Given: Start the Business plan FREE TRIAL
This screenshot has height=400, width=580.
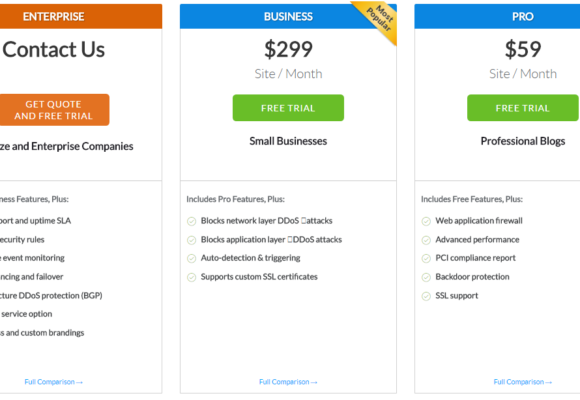Looking at the screenshot, I should pos(288,108).
